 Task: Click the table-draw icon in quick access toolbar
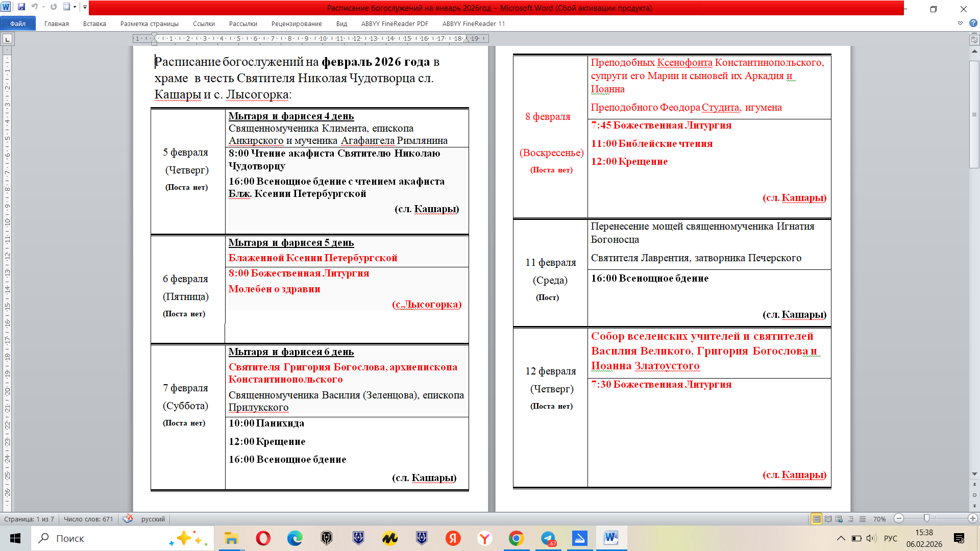pos(66,7)
